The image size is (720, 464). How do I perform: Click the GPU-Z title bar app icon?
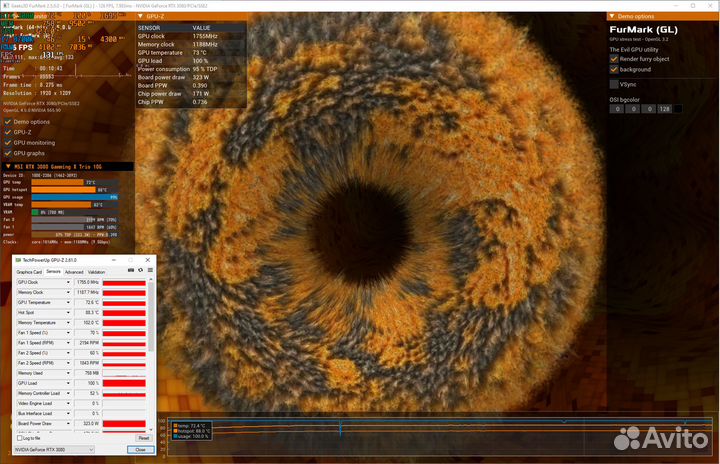[18, 260]
